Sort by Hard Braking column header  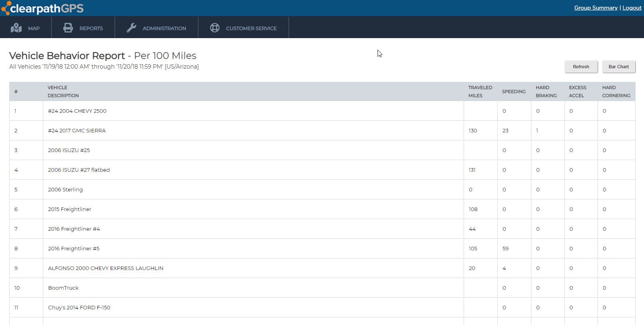[546, 91]
